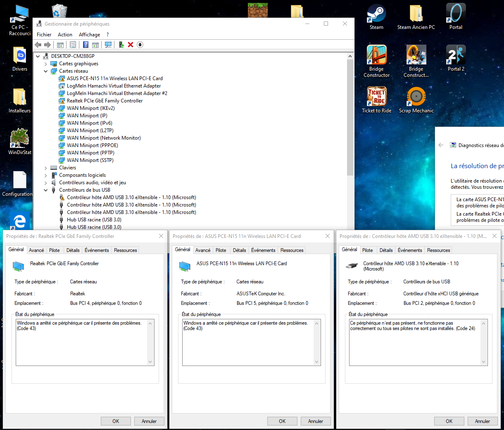Expand the Claviers node
504x430 pixels.
click(46, 168)
